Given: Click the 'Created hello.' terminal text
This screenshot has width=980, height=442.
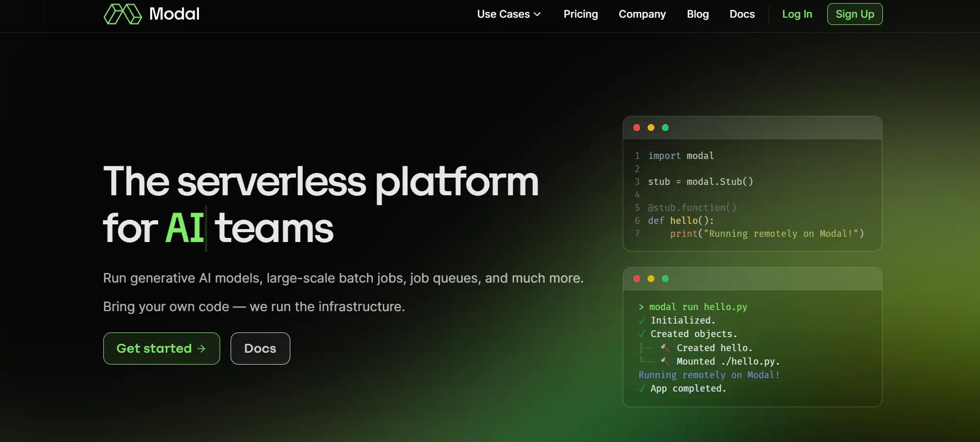Looking at the screenshot, I should 715,348.
